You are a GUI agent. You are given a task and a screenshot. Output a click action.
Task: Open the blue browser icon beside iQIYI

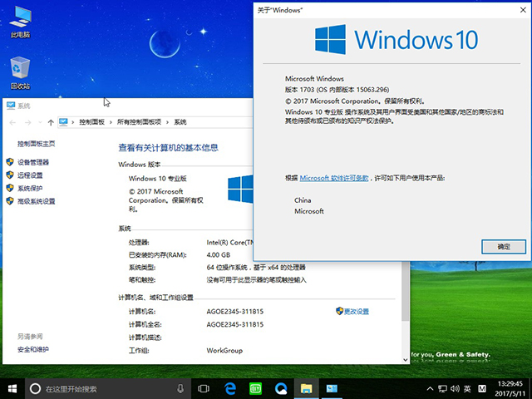click(x=281, y=388)
